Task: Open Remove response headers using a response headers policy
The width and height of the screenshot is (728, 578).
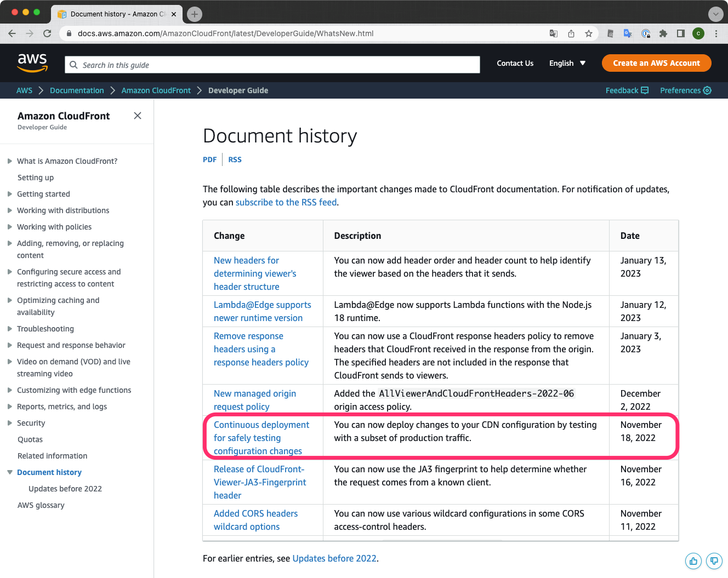Action: [x=261, y=349]
